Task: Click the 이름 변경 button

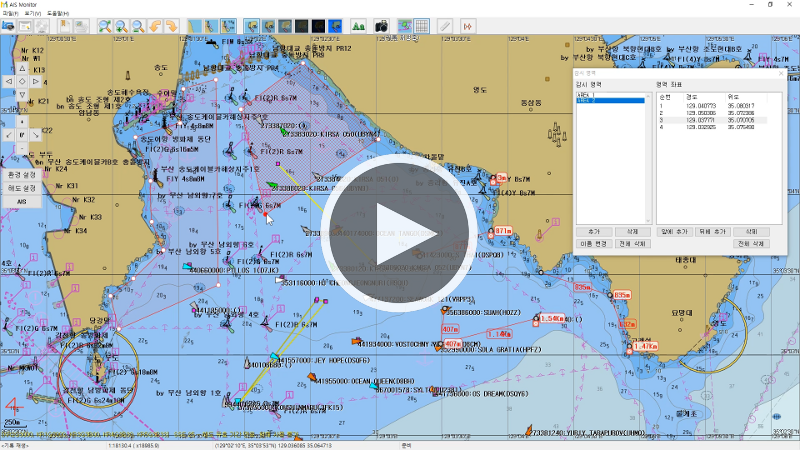Action: click(592, 243)
